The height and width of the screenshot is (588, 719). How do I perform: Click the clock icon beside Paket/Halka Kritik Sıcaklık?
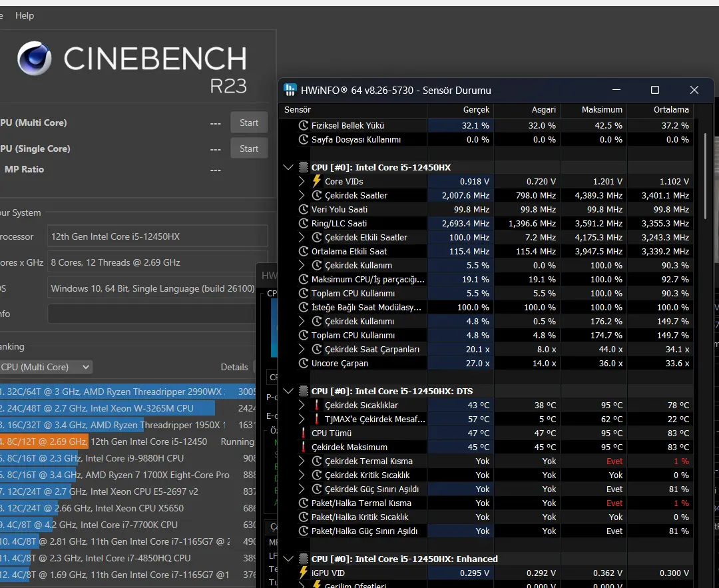point(303,517)
